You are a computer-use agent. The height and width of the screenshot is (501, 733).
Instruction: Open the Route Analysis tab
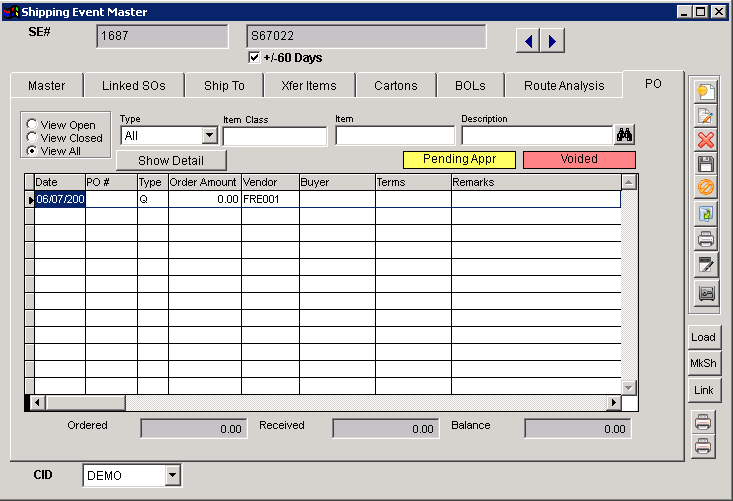[564, 85]
